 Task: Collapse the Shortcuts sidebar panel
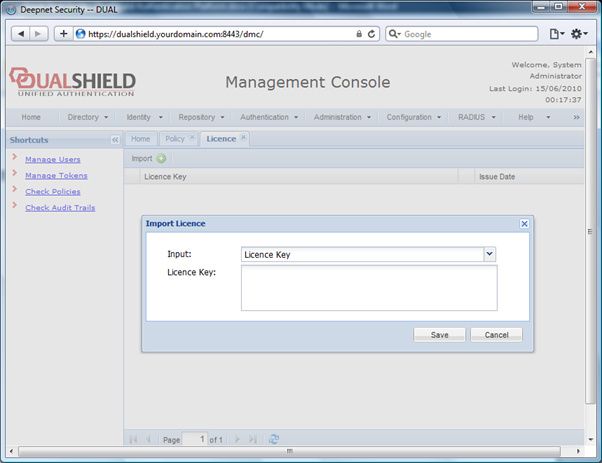(114, 140)
